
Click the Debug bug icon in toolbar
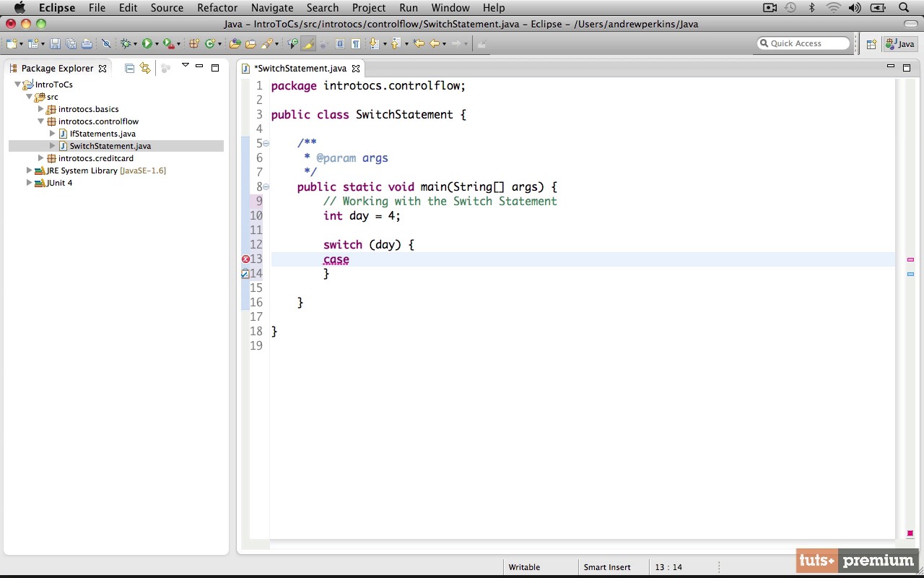(126, 44)
